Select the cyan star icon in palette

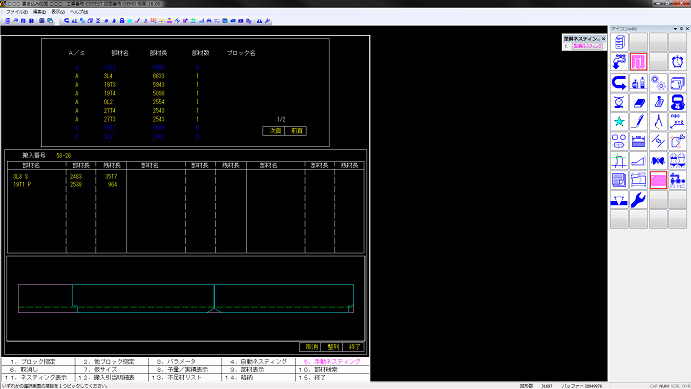(x=619, y=122)
